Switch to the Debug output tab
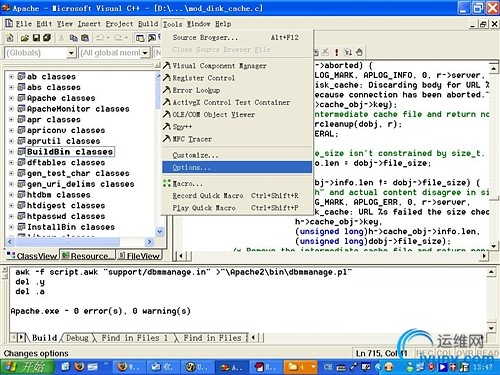Screen dimensions: 500x375 [x=77, y=338]
